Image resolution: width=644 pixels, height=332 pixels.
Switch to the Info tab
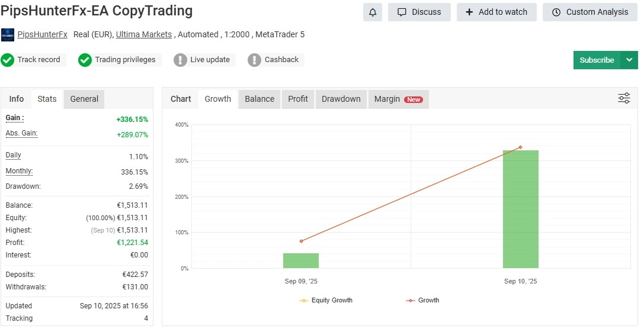tap(17, 99)
